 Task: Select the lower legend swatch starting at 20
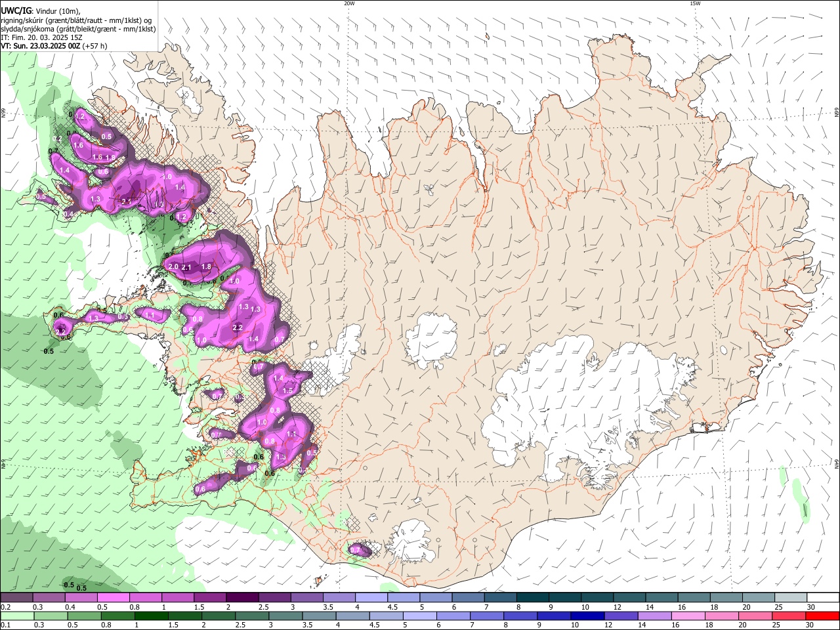(x=754, y=616)
